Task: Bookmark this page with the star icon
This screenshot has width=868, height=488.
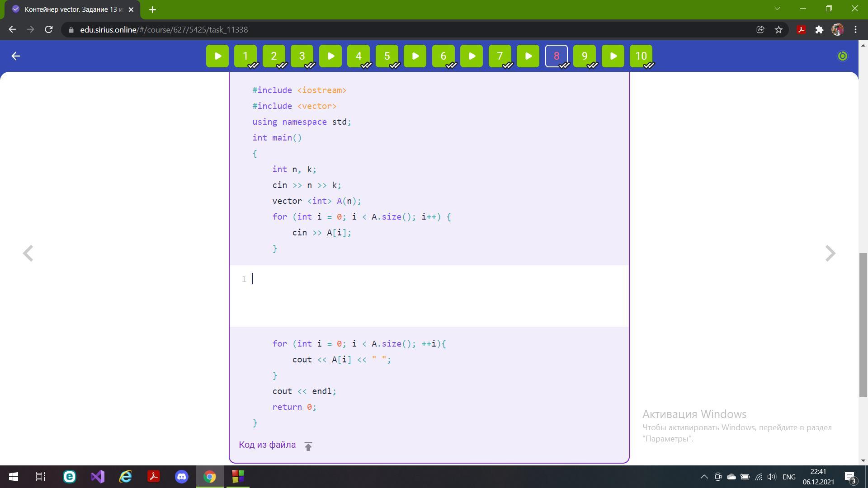Action: tap(778, 30)
